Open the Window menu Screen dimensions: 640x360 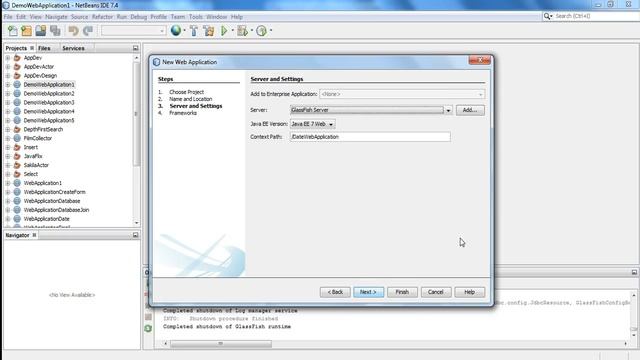pos(216,17)
